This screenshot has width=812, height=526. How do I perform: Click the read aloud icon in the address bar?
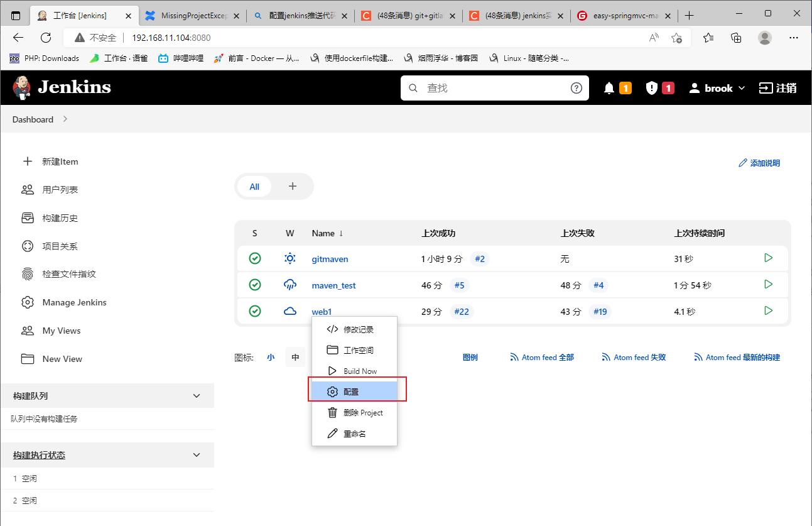tap(654, 38)
